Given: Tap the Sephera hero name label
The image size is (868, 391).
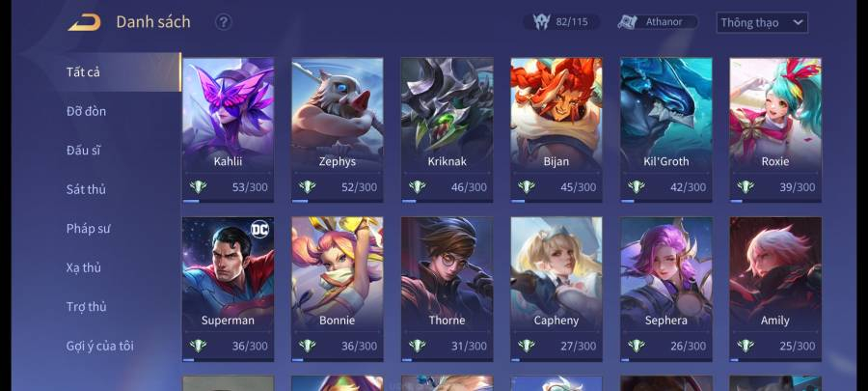Looking at the screenshot, I should tap(665, 321).
